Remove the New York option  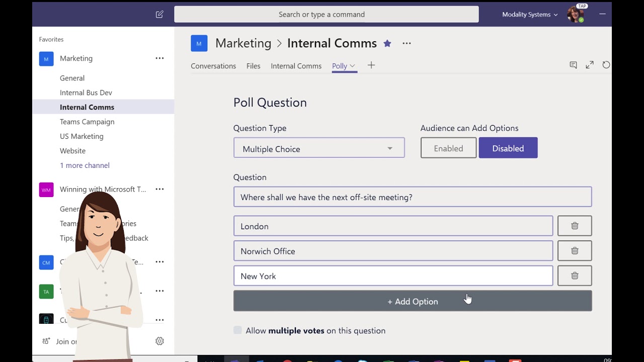coord(575,276)
